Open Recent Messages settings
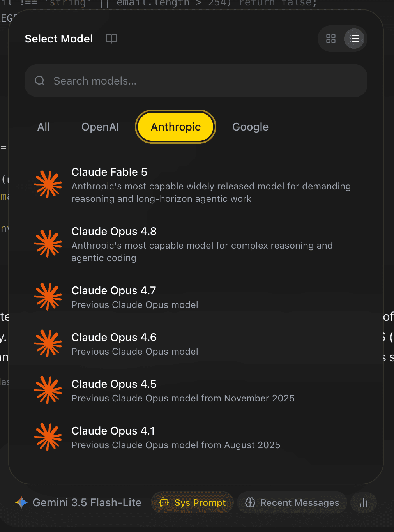This screenshot has width=394, height=532. click(292, 503)
